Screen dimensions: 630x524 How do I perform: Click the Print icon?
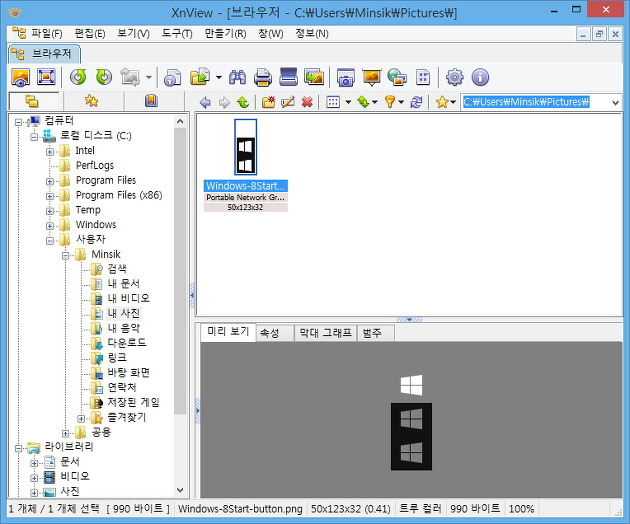click(x=263, y=77)
